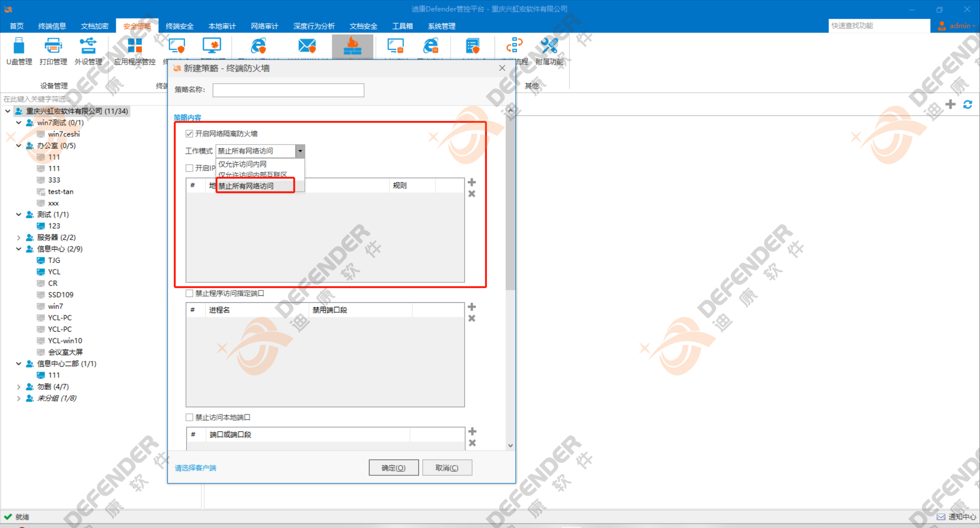Toggle the 开启IP checkbox

click(x=189, y=168)
